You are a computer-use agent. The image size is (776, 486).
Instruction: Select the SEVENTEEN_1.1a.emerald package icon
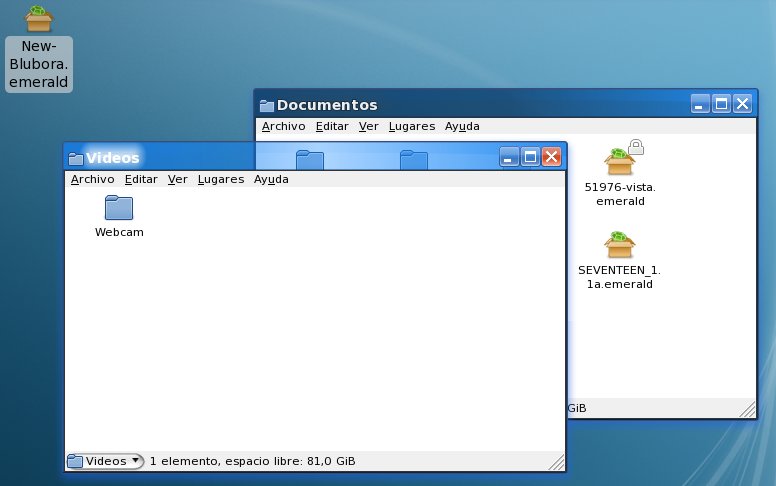[620, 245]
